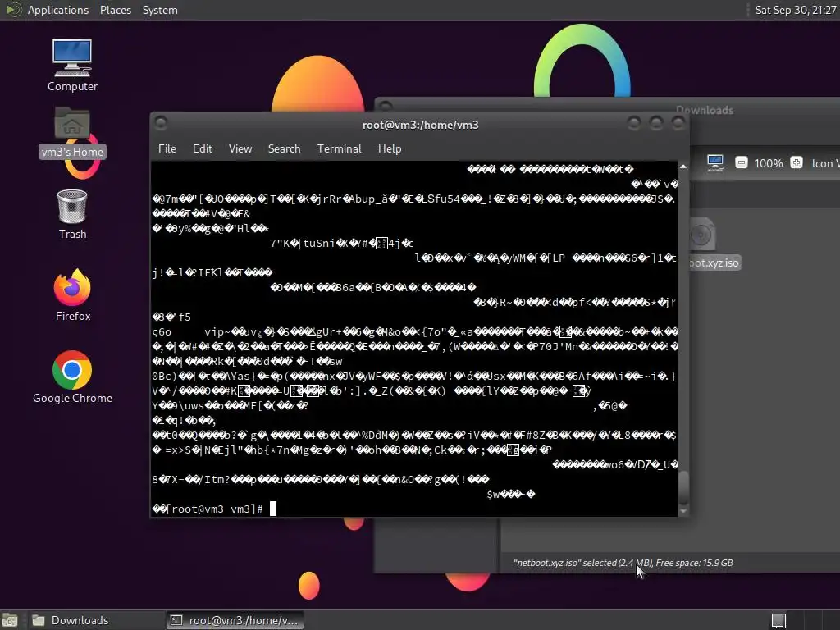Screen dimensions: 840x630
Task: Click the terminal scrollbar up arrow
Action: pyautogui.click(x=683, y=167)
